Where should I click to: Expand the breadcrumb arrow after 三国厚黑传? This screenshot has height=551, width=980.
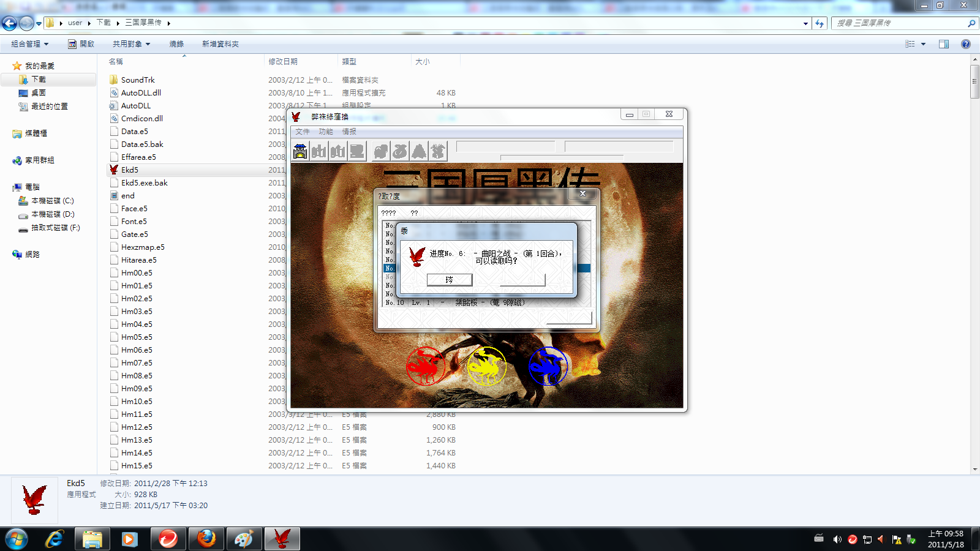tap(168, 23)
